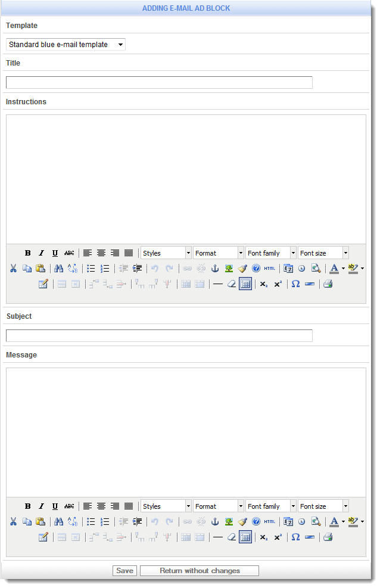Click the Omega special character icon in Message toolbar
Image resolution: width=380 pixels, height=588 pixels.
(x=295, y=537)
